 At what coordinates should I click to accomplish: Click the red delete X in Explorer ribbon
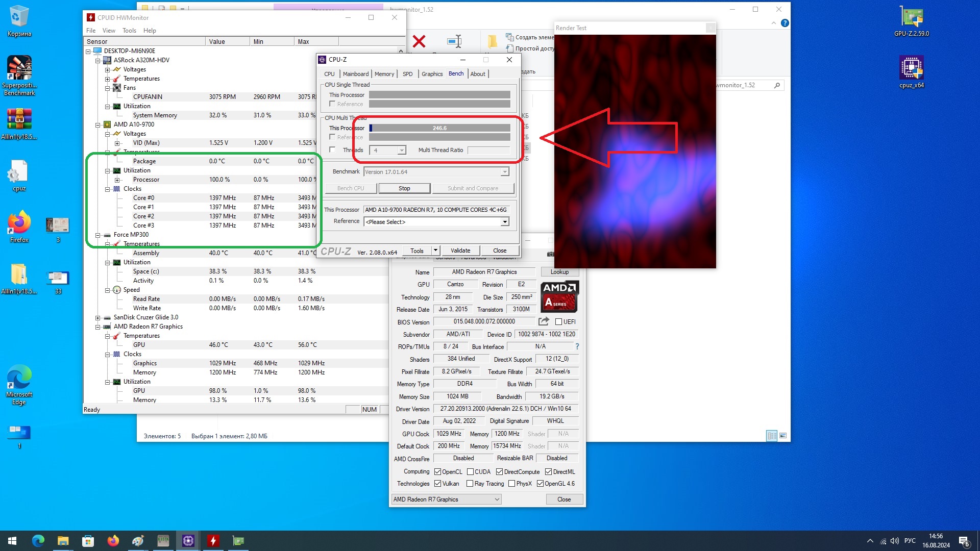[x=419, y=41]
